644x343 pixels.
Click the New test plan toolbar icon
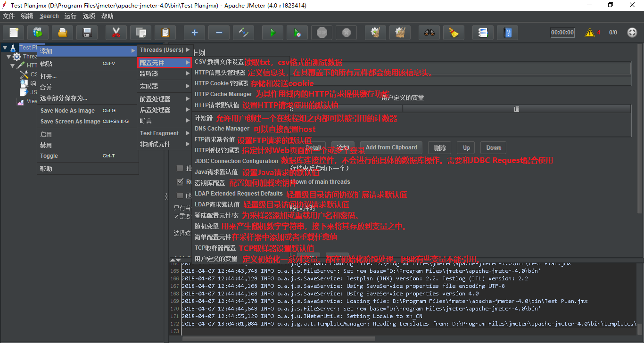tap(14, 33)
